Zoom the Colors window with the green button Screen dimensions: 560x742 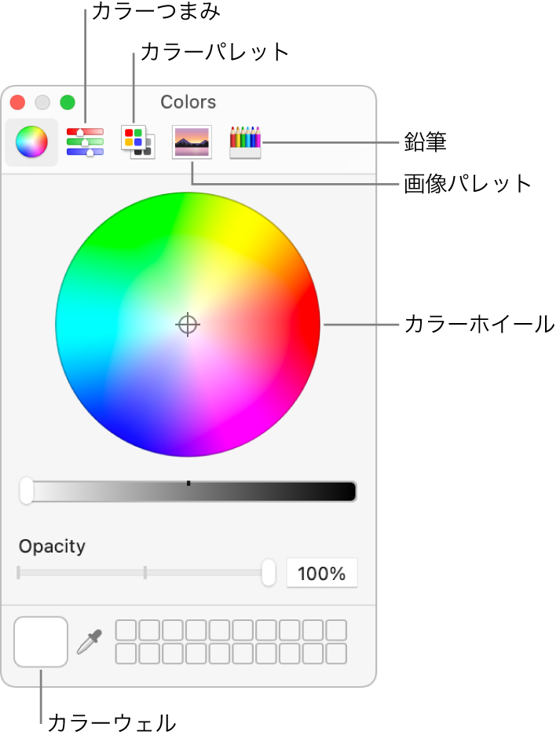click(68, 102)
